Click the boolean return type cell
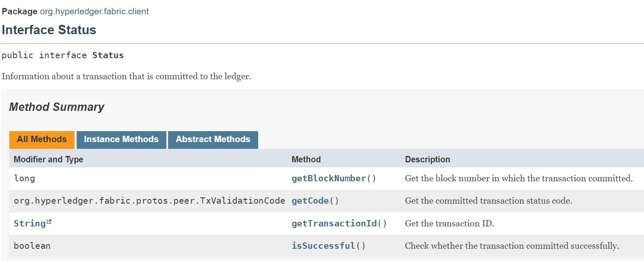 (x=32, y=246)
